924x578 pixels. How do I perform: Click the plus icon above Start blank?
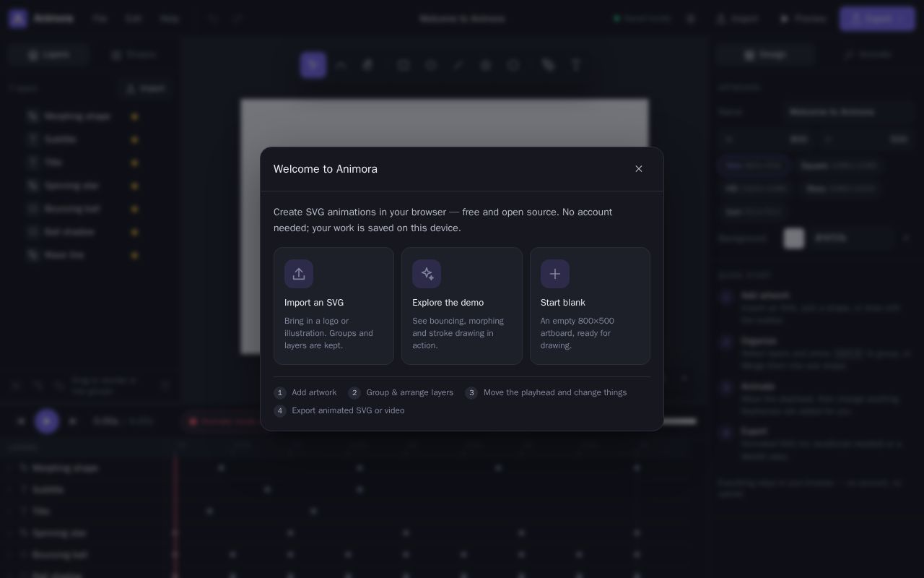click(555, 274)
